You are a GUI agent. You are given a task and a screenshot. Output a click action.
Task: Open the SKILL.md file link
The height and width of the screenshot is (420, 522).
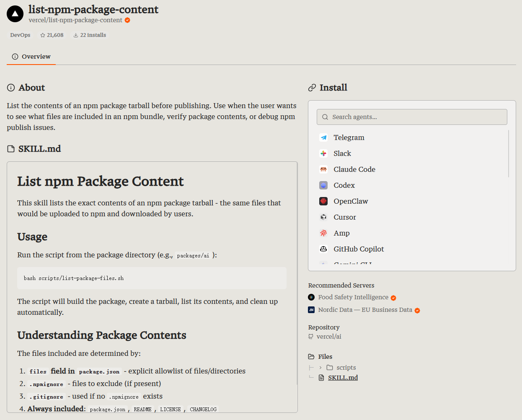click(x=343, y=378)
